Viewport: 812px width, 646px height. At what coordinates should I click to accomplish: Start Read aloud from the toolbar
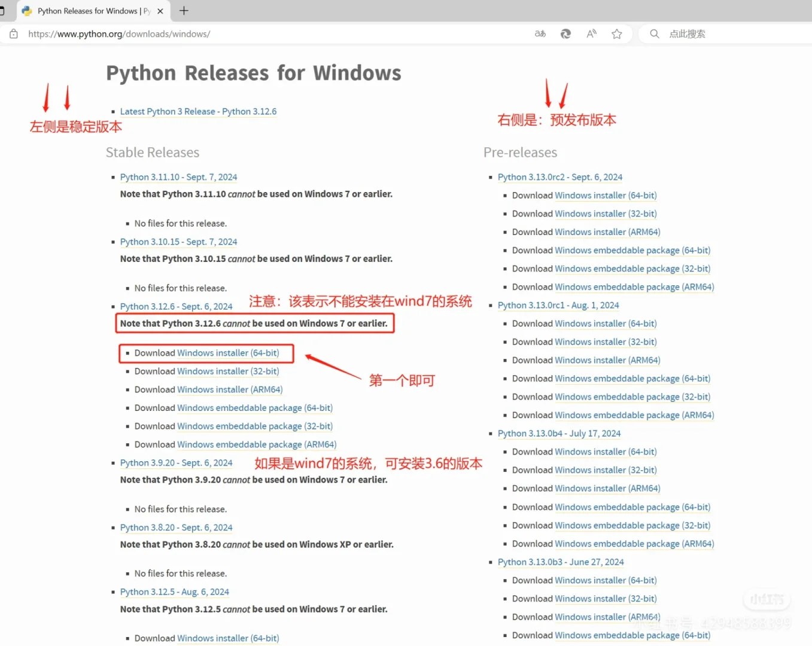pyautogui.click(x=591, y=33)
